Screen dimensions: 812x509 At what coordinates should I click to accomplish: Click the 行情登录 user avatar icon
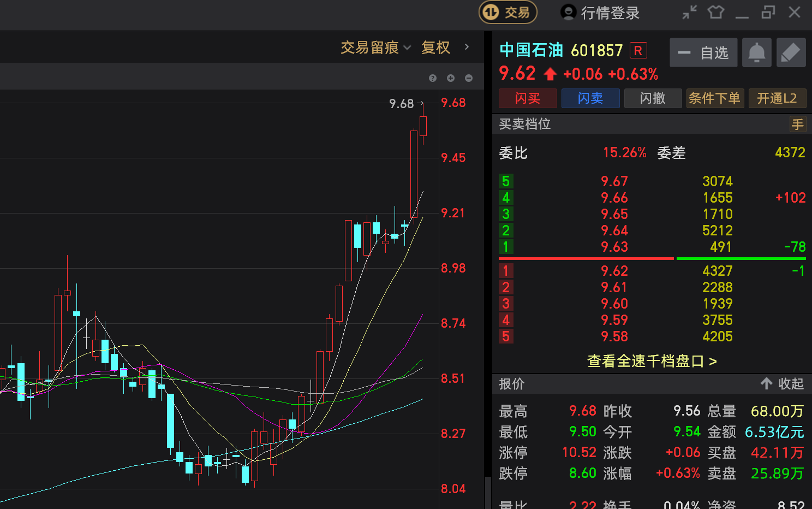pos(569,12)
